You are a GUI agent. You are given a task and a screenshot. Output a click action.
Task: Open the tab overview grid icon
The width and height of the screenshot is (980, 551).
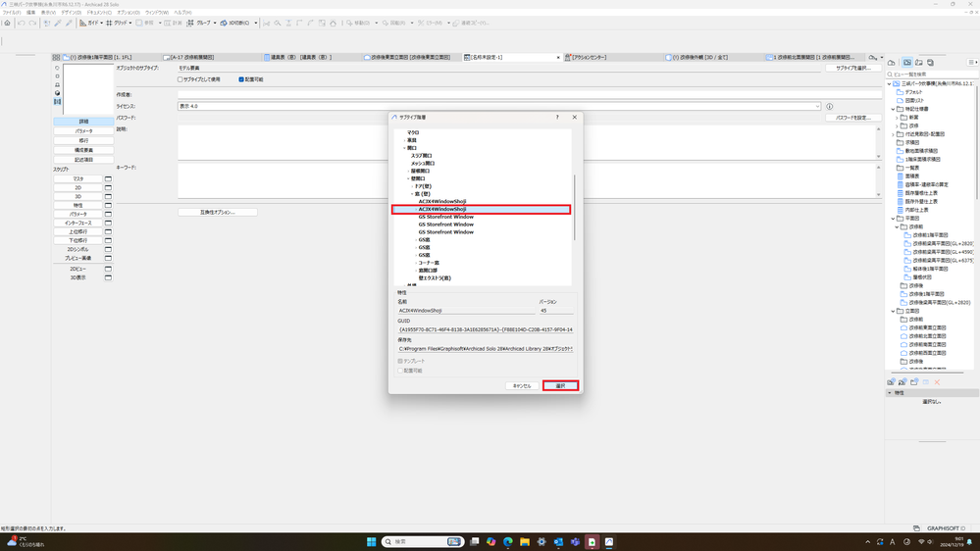(56, 57)
